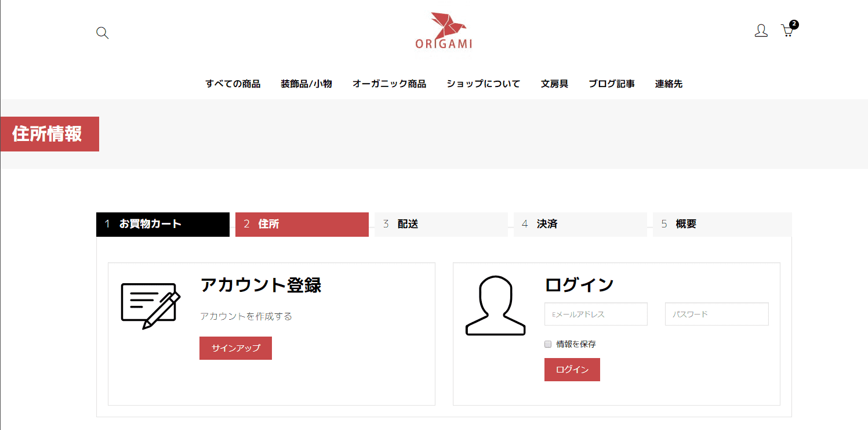The width and height of the screenshot is (868, 430).
Task: Click the 情報を保存 label text
Action: point(576,344)
